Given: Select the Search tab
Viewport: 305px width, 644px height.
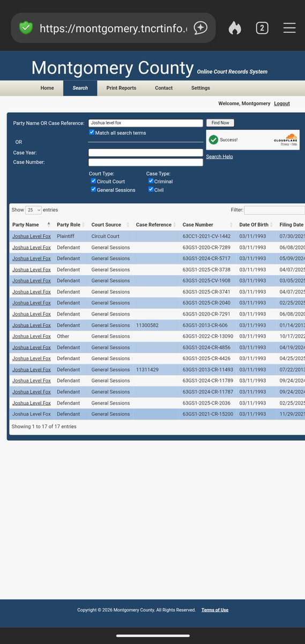Looking at the screenshot, I should pos(80,88).
